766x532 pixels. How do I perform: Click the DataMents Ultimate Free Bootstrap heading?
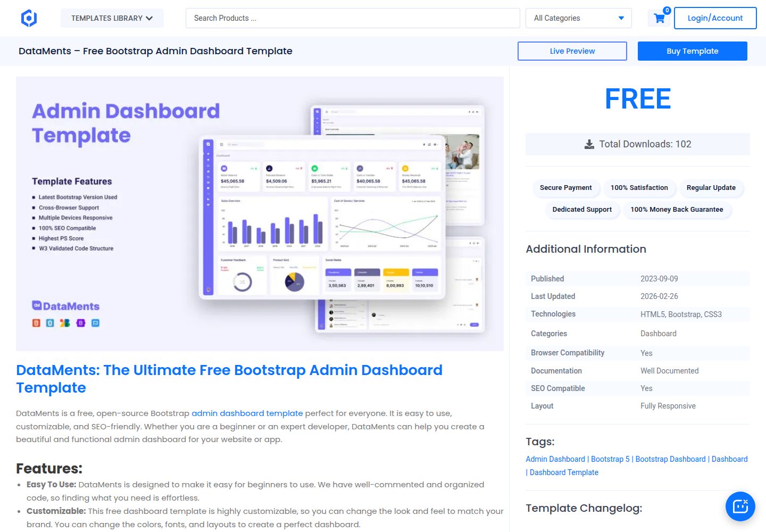[229, 379]
